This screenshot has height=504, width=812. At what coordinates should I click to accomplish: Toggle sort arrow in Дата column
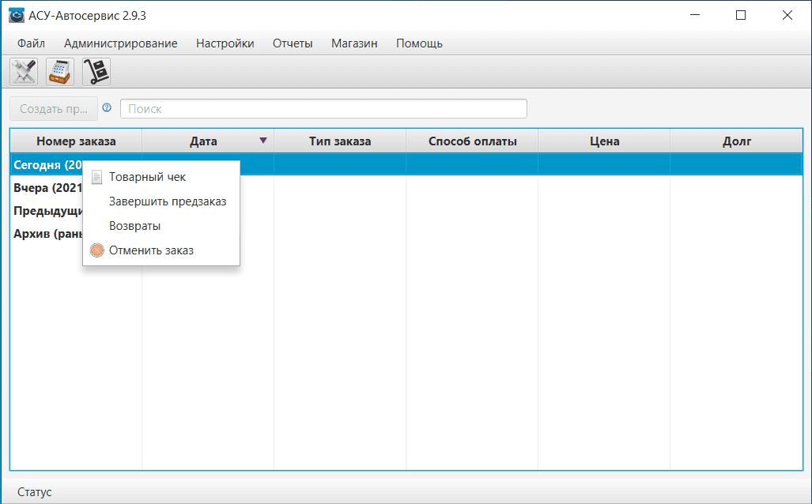pos(263,141)
